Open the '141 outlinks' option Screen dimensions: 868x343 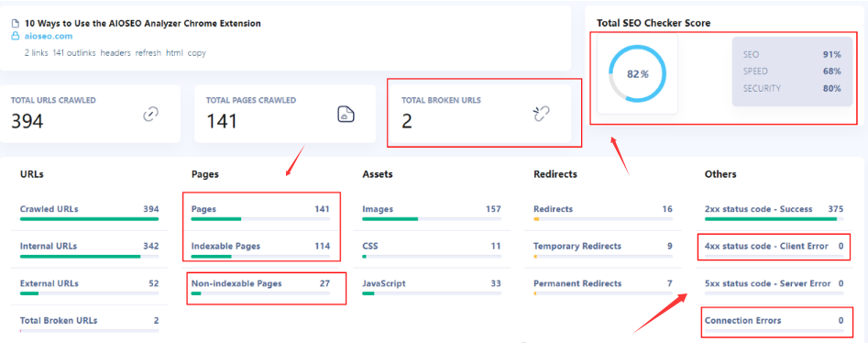[x=74, y=53]
